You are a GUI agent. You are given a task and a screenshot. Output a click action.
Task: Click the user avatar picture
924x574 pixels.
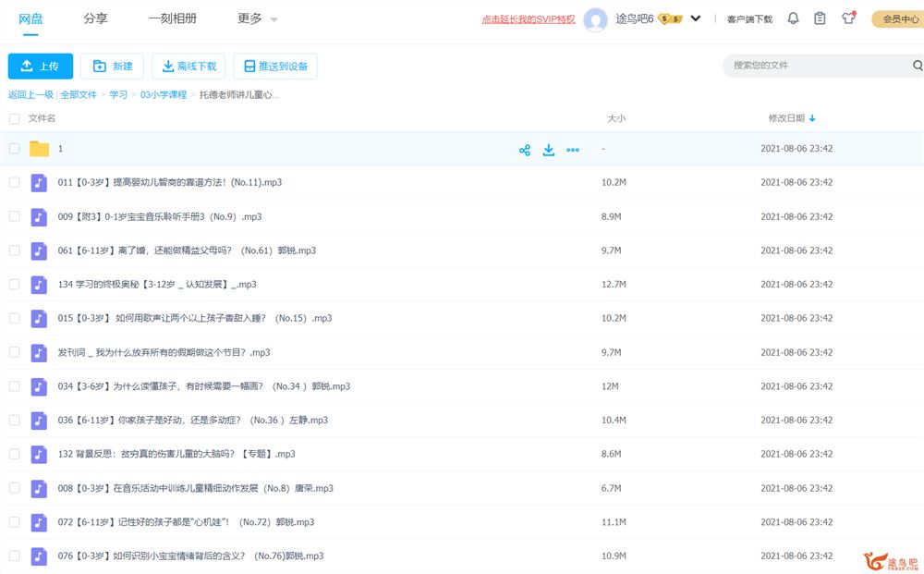tap(596, 19)
